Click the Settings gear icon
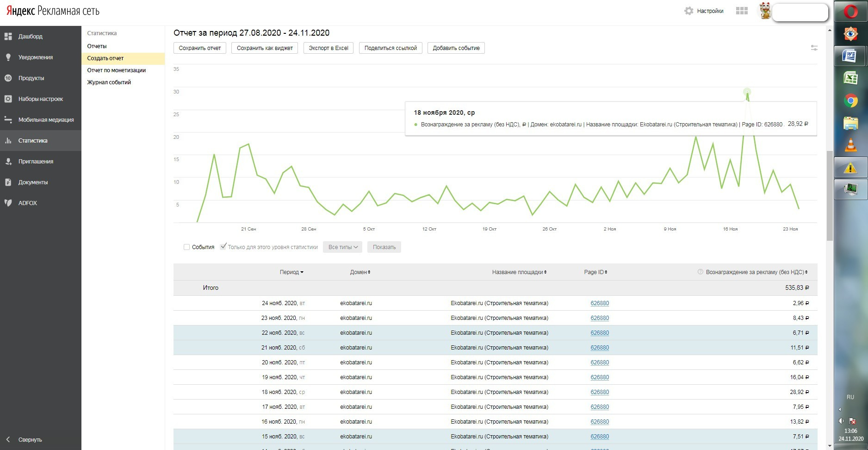 (x=688, y=11)
